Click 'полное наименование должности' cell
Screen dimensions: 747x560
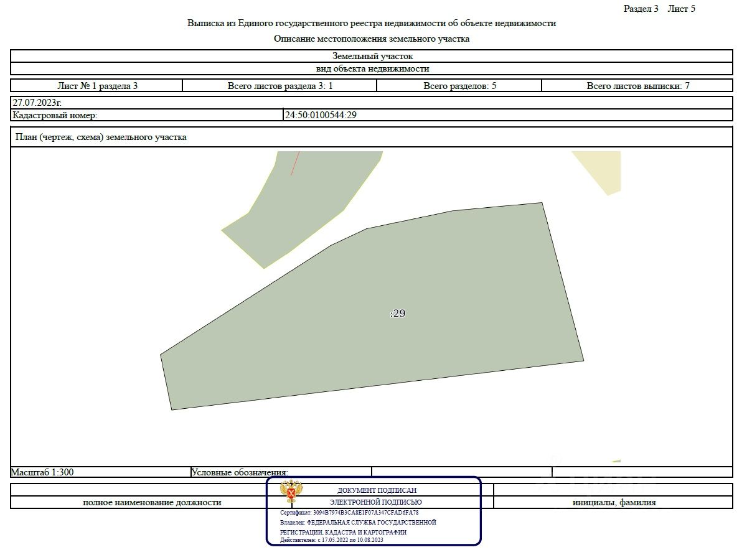click(x=152, y=502)
